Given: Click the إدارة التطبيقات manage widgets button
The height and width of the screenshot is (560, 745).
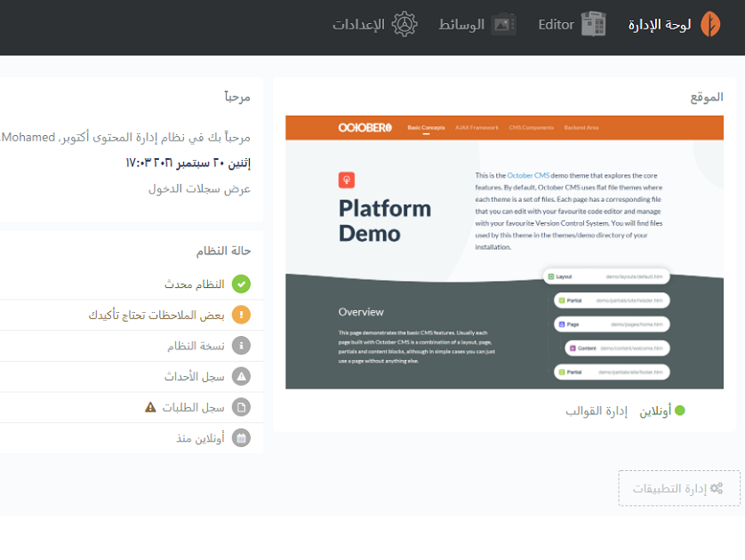Looking at the screenshot, I should 679,488.
